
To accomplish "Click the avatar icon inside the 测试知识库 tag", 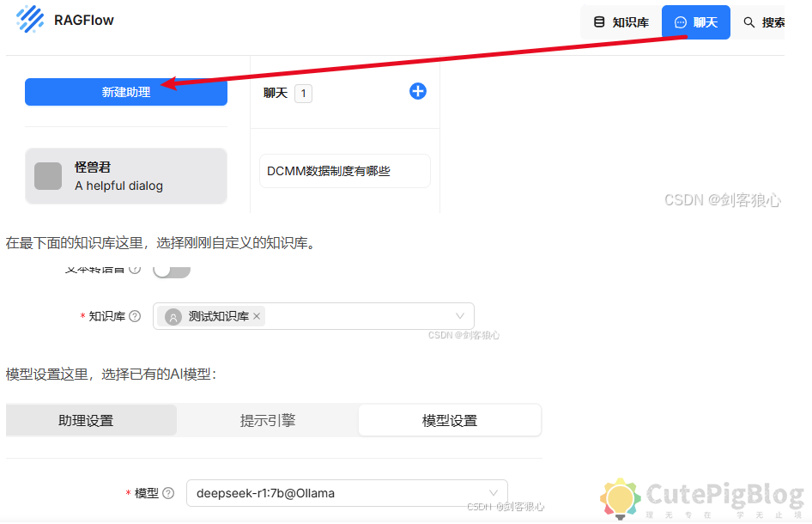I will (172, 316).
